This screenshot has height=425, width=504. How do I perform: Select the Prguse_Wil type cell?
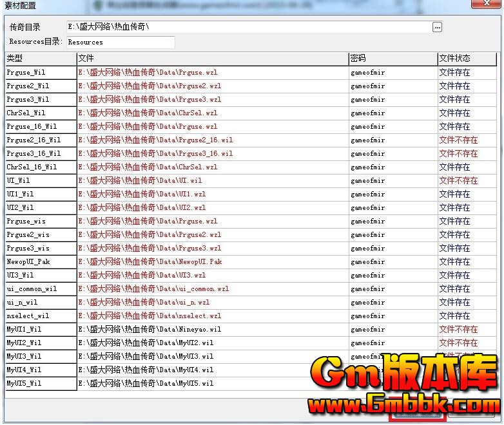[41, 73]
